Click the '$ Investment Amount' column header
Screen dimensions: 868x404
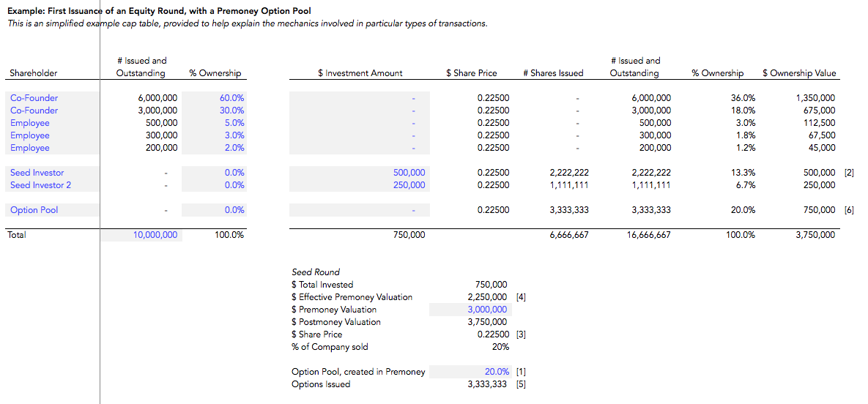pos(360,73)
